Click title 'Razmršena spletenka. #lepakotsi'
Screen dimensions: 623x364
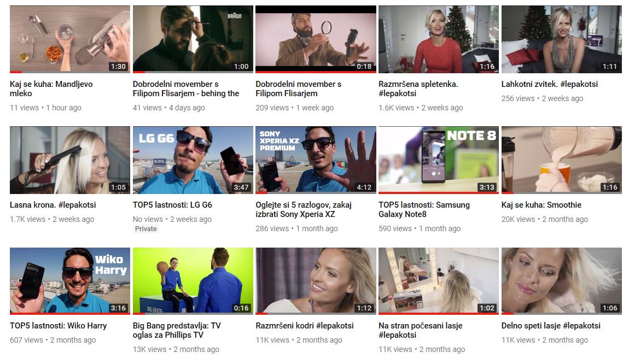click(418, 89)
